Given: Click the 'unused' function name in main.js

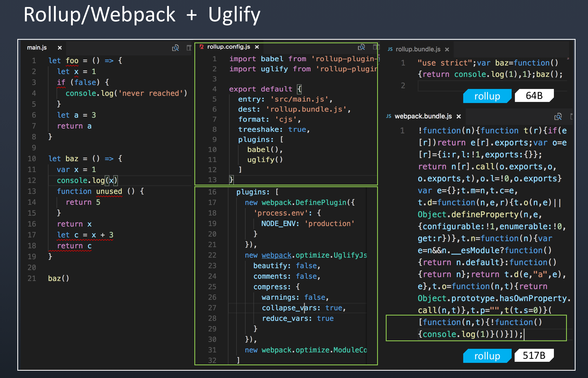Looking at the screenshot, I should pyautogui.click(x=109, y=191).
